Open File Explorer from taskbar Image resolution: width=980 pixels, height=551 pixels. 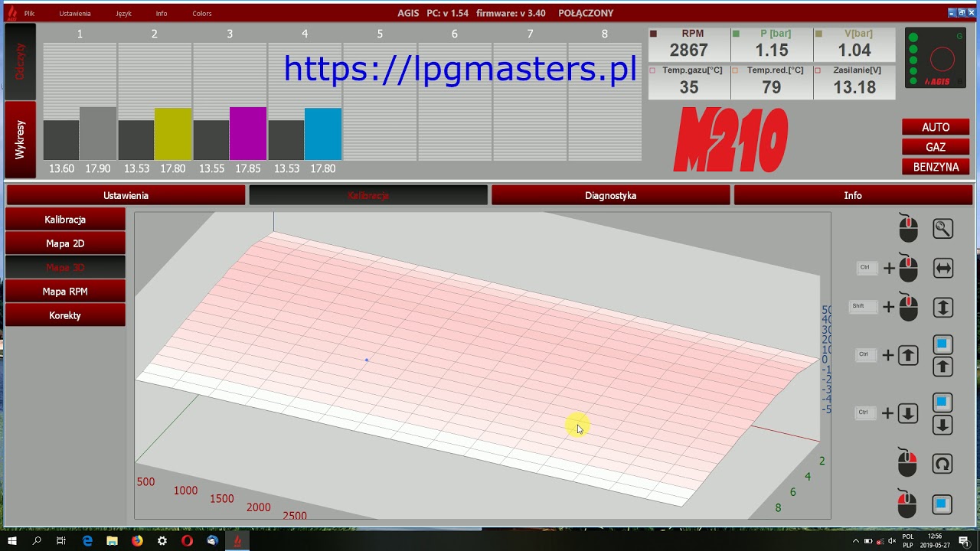pyautogui.click(x=112, y=540)
